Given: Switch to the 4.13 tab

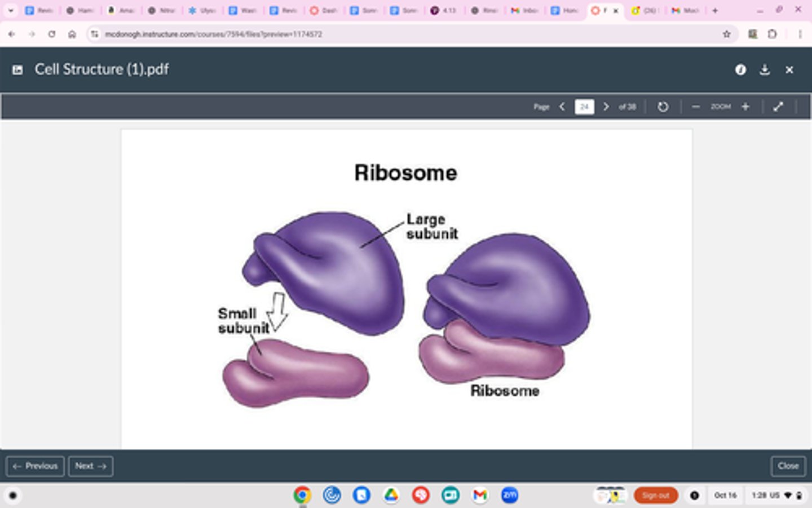Looking at the screenshot, I should 444,10.
